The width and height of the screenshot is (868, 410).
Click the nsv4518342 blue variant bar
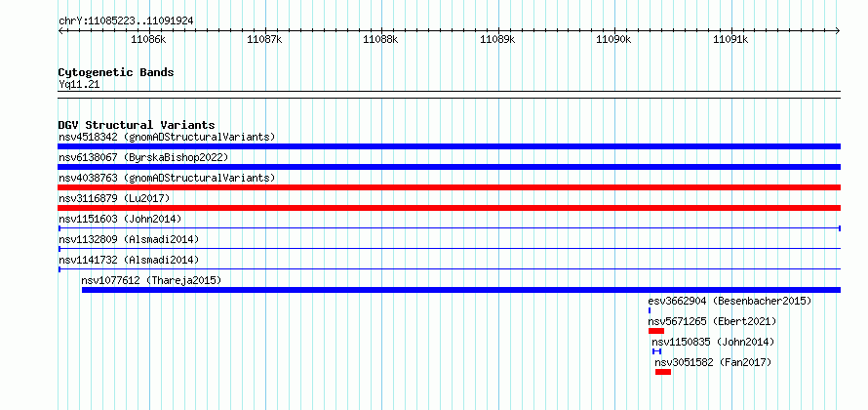click(x=449, y=146)
